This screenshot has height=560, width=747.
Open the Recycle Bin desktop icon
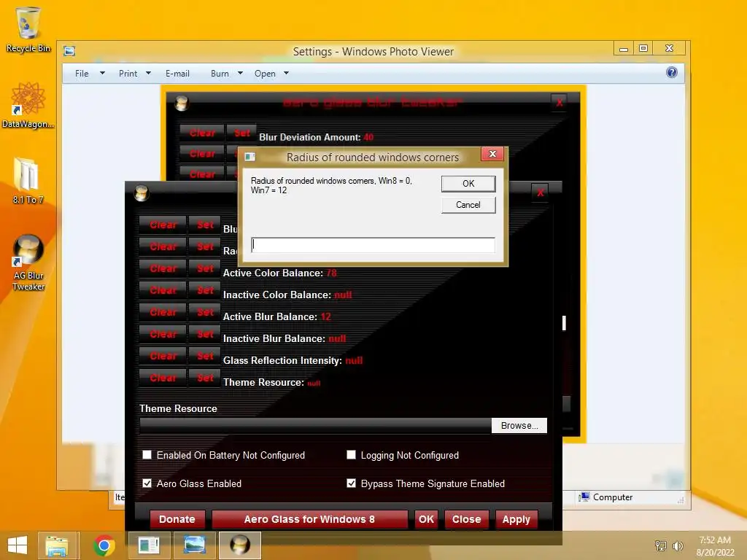28,29
